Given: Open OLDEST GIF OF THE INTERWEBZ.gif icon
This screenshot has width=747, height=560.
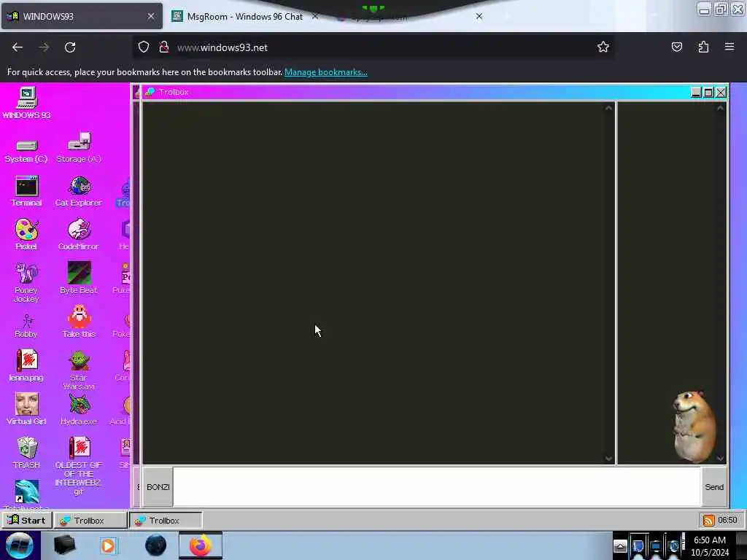Looking at the screenshot, I should click(x=79, y=466).
